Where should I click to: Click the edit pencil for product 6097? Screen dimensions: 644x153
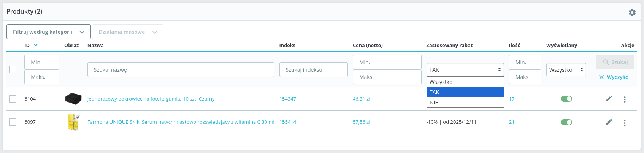point(609,122)
